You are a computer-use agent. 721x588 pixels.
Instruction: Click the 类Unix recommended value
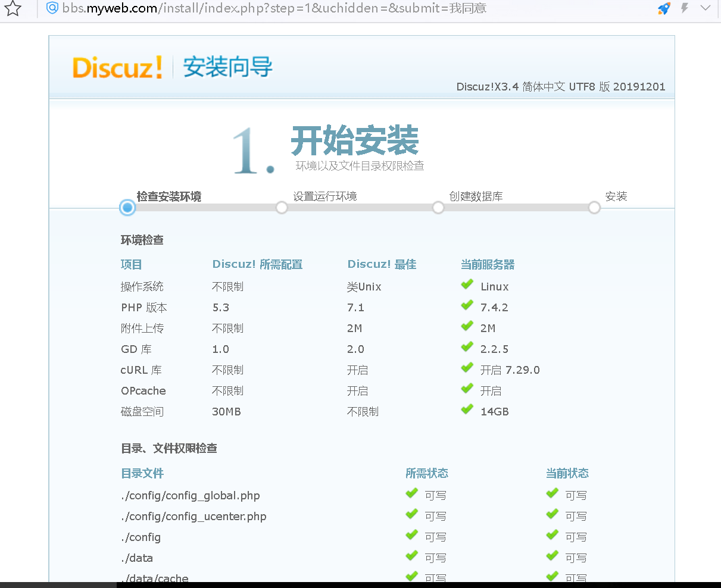(x=364, y=287)
